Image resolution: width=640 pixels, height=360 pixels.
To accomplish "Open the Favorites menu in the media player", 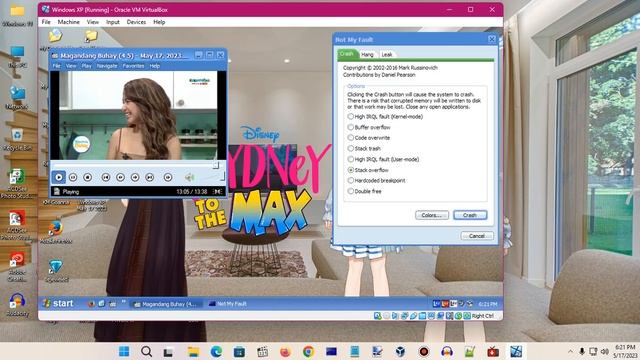I will pos(133,66).
